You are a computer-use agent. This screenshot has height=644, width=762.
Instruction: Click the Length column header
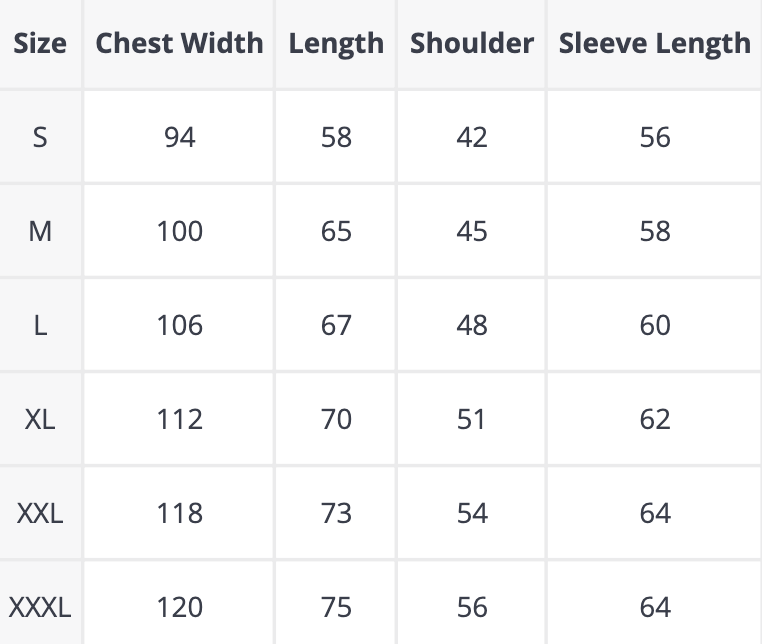[x=336, y=44]
